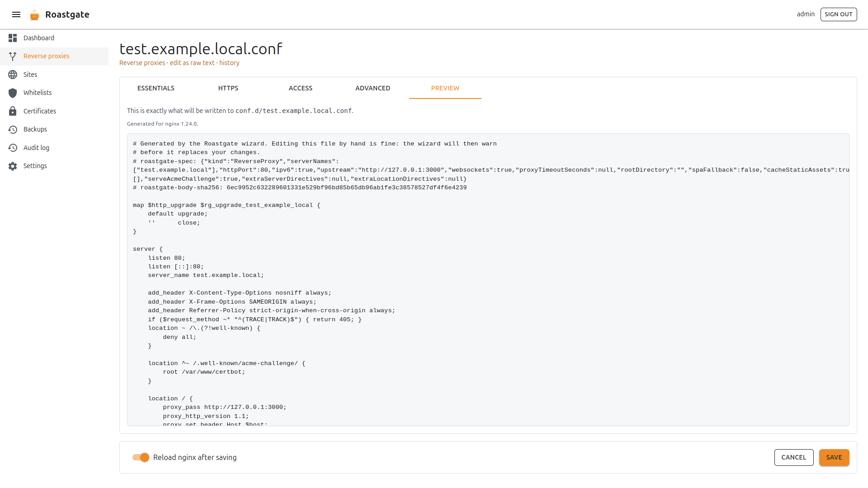The image size is (868, 488).
Task: Switch to the Essentials tab
Action: pos(156,88)
